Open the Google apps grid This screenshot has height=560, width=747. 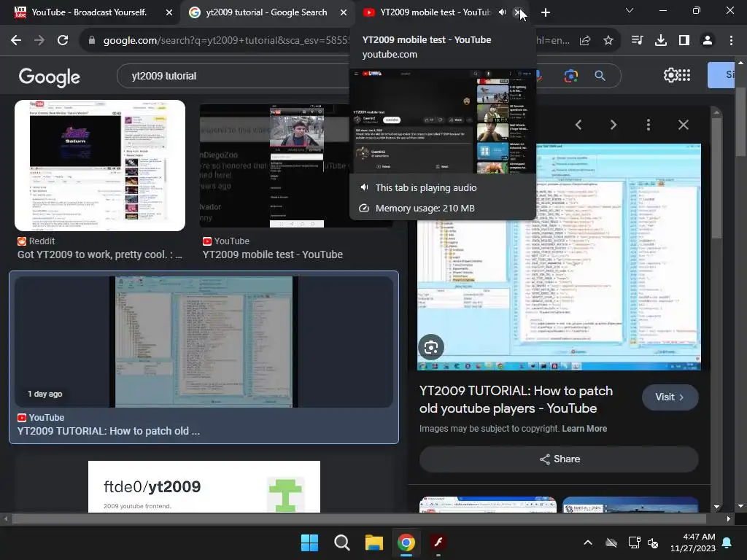pyautogui.click(x=684, y=75)
